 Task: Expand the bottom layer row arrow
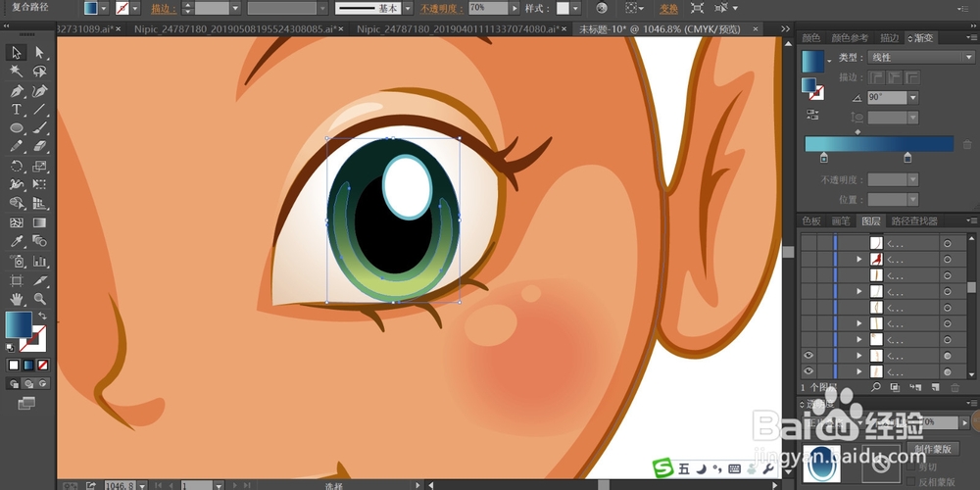tap(859, 371)
